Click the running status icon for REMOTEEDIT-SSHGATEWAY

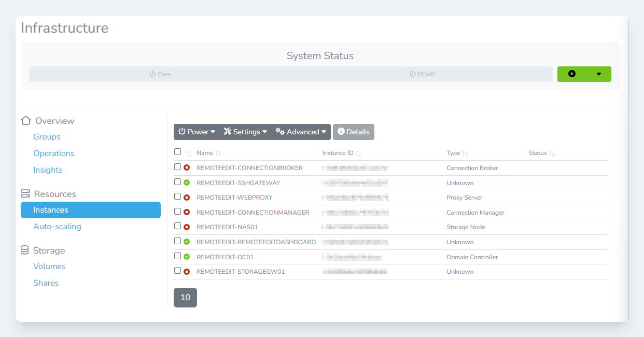pyautogui.click(x=187, y=182)
